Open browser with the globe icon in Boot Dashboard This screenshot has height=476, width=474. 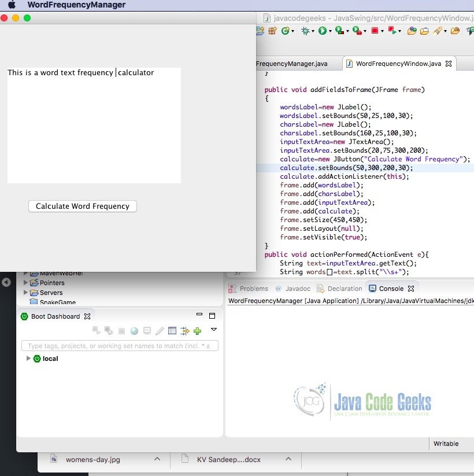tap(134, 330)
